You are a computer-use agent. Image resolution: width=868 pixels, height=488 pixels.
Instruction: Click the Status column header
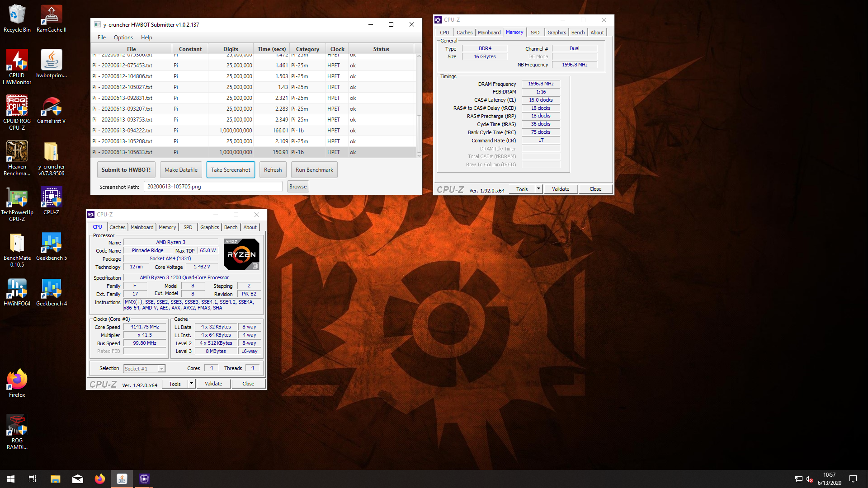coord(381,49)
